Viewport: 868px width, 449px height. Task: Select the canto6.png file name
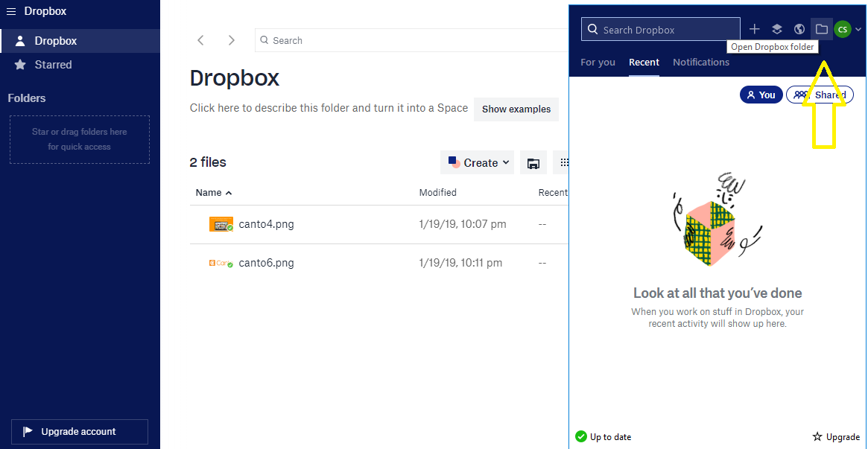tap(266, 263)
